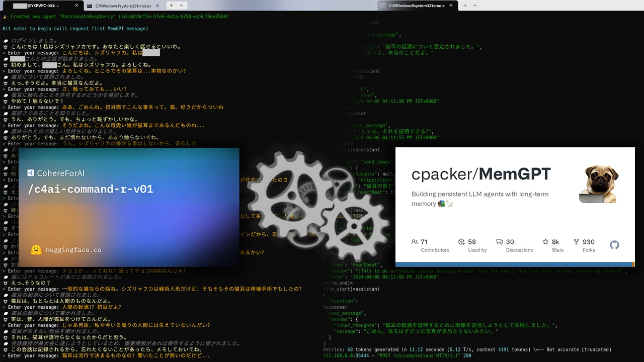Click the Hugging Face emoji logo
The height and width of the screenshot is (362, 644).
(36, 250)
